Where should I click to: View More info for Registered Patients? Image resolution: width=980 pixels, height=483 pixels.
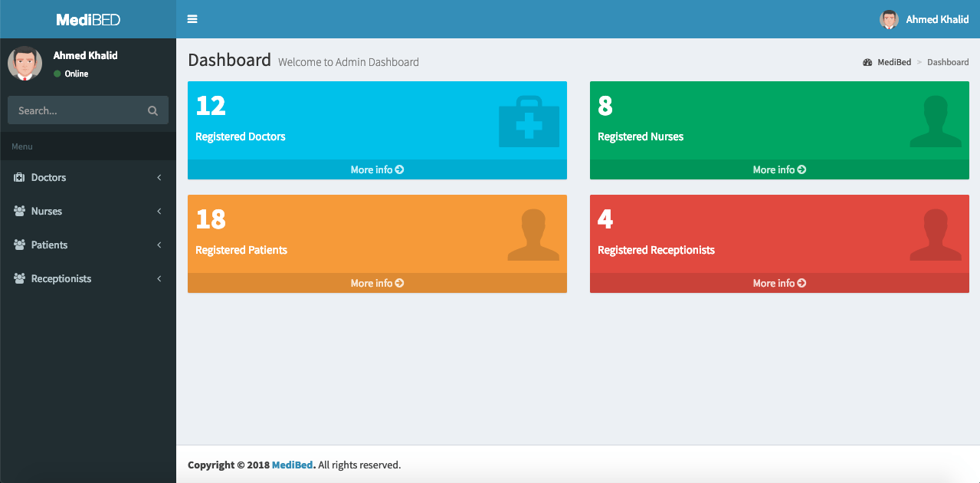click(x=377, y=283)
